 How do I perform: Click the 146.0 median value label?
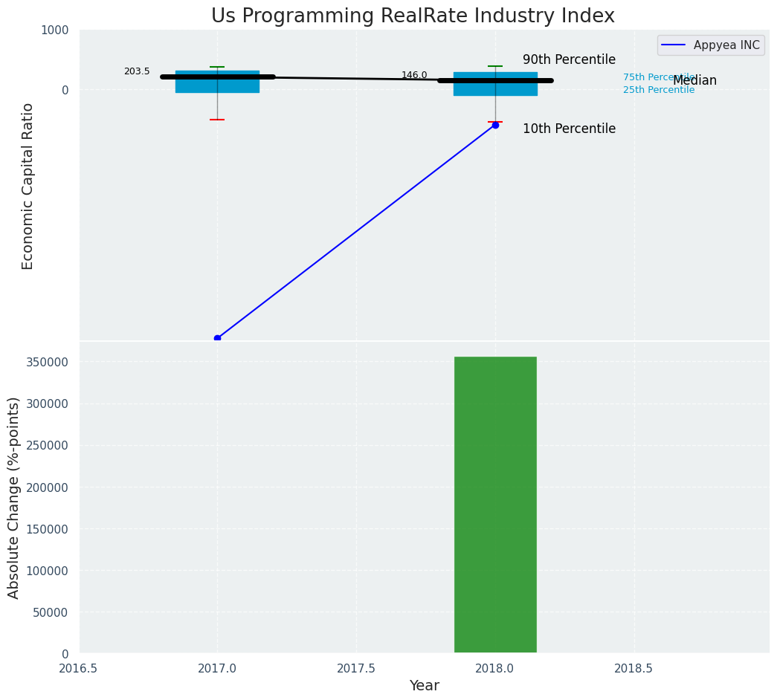[x=414, y=75]
